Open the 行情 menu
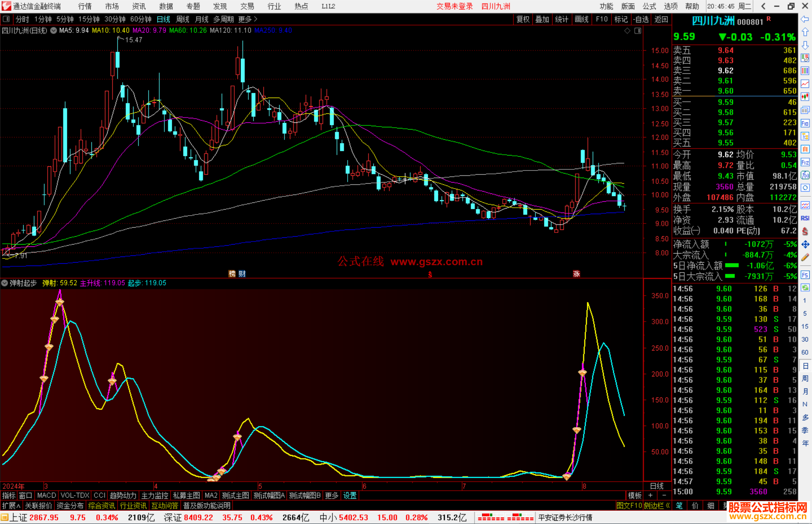This screenshot has height=524, width=812. coord(85,6)
